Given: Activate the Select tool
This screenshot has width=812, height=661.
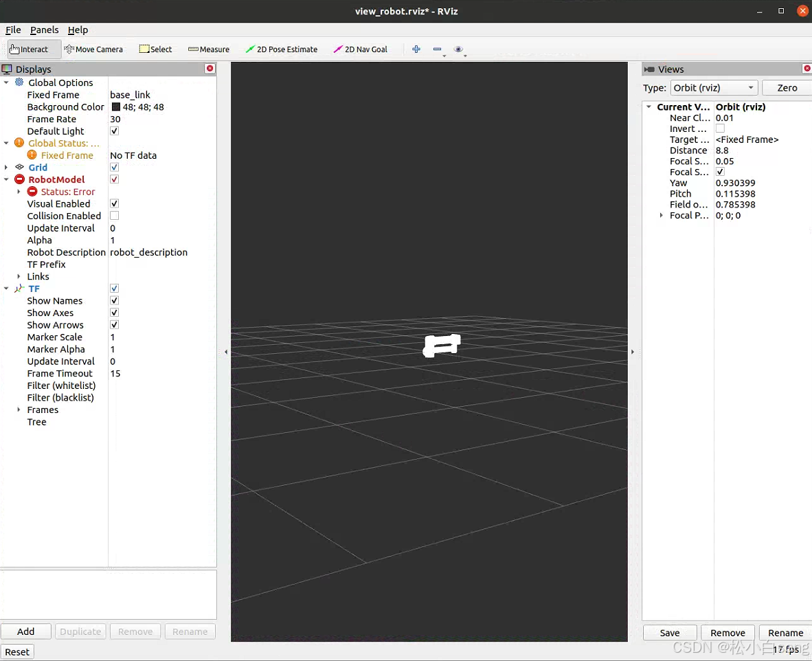Looking at the screenshot, I should (x=155, y=49).
